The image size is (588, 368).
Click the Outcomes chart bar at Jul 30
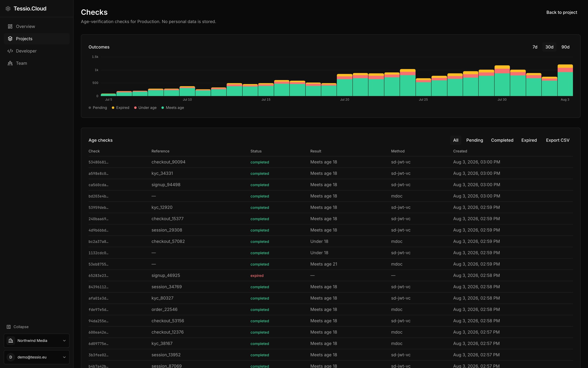click(x=502, y=81)
